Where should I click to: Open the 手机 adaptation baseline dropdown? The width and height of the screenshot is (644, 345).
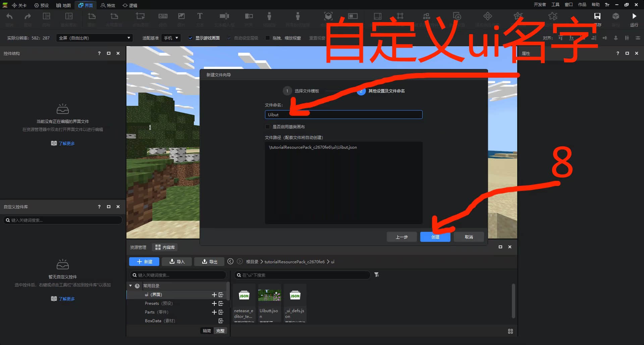[x=171, y=38]
